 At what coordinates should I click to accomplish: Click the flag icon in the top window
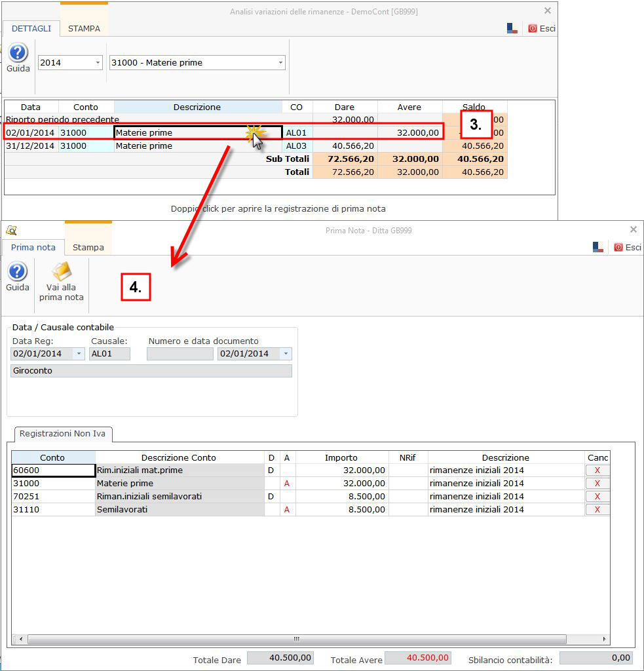click(512, 28)
